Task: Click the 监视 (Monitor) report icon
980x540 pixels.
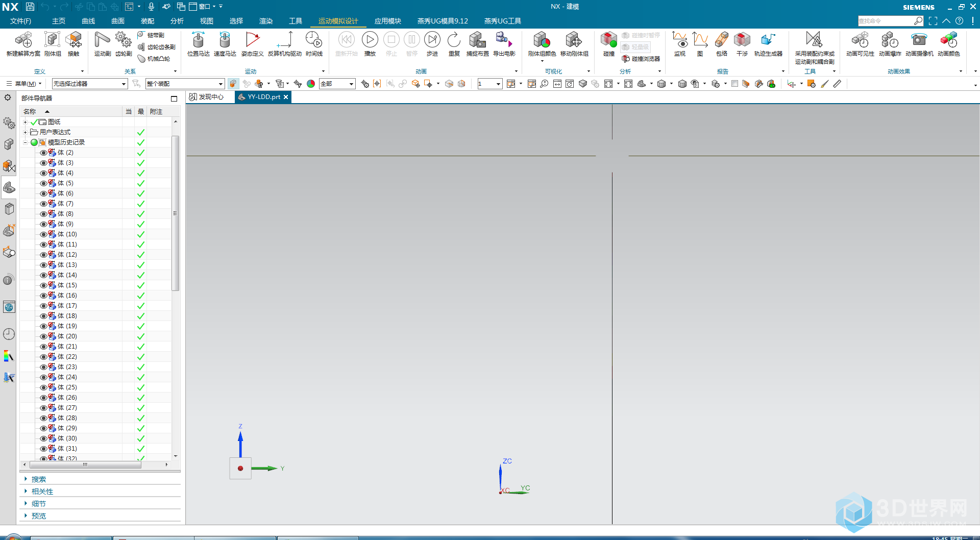Action: (680, 43)
